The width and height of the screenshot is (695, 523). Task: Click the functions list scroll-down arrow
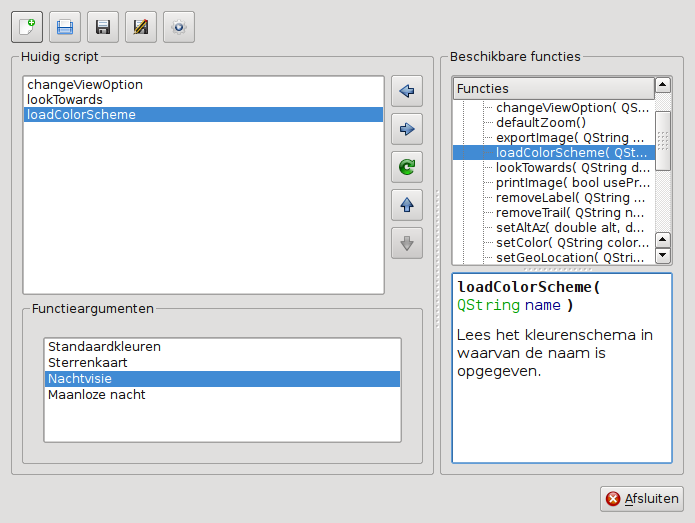(x=662, y=256)
